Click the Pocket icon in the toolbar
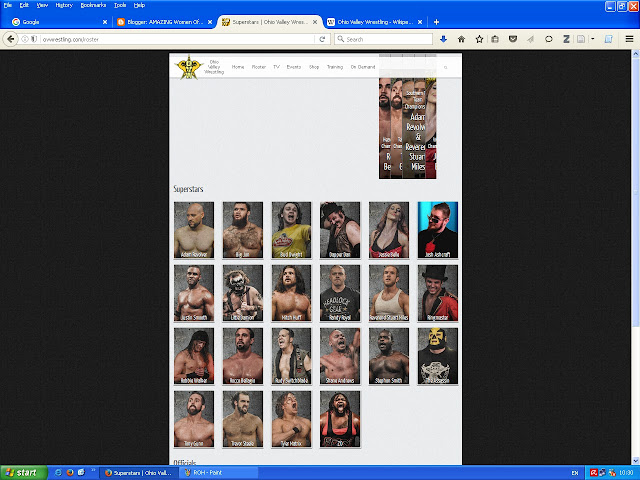Image resolution: width=640 pixels, height=480 pixels. coord(513,39)
